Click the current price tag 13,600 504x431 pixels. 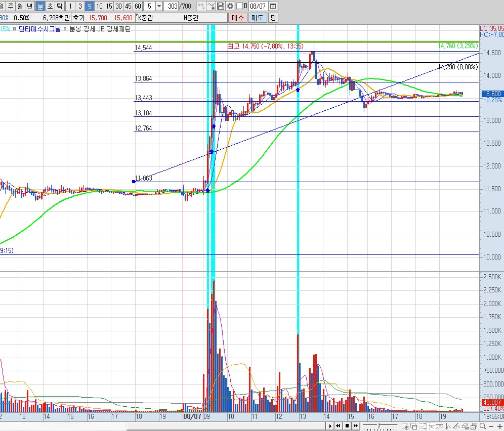pyautogui.click(x=492, y=94)
